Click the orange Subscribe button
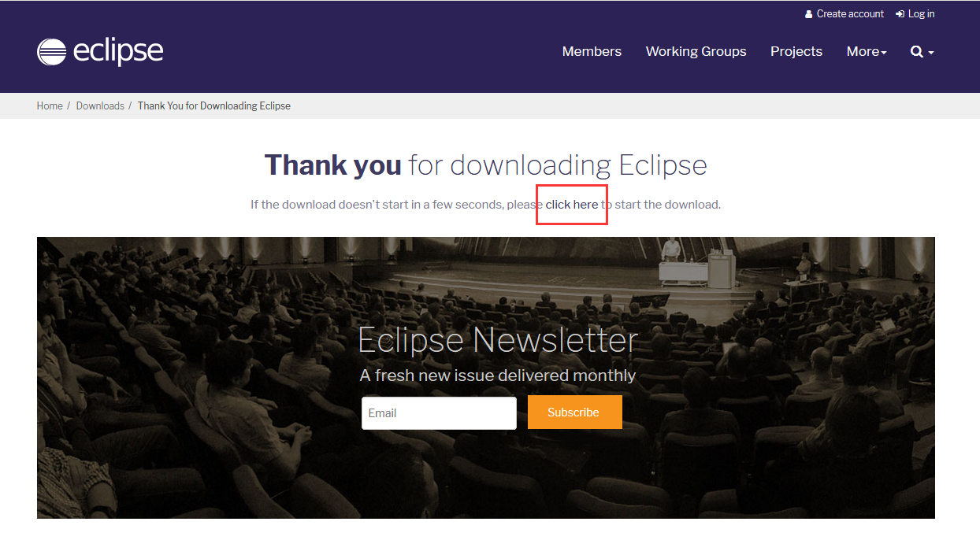The image size is (980, 540). [x=574, y=412]
